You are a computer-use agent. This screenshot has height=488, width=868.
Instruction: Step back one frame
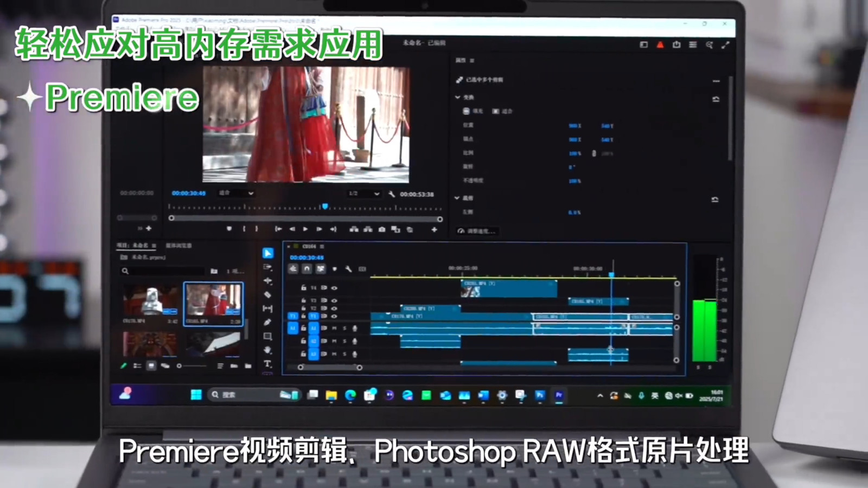tap(292, 229)
